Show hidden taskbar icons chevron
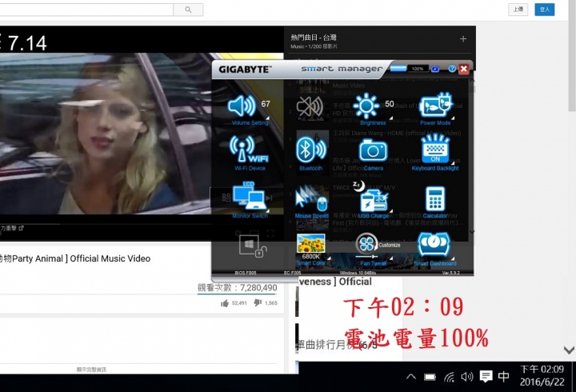 coord(411,377)
